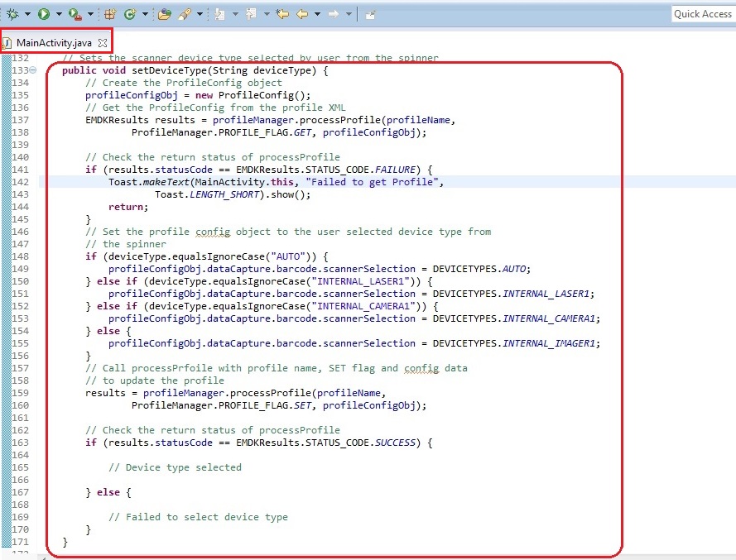Navigate back to previous editor location
The height and width of the screenshot is (560, 736).
tap(303, 14)
